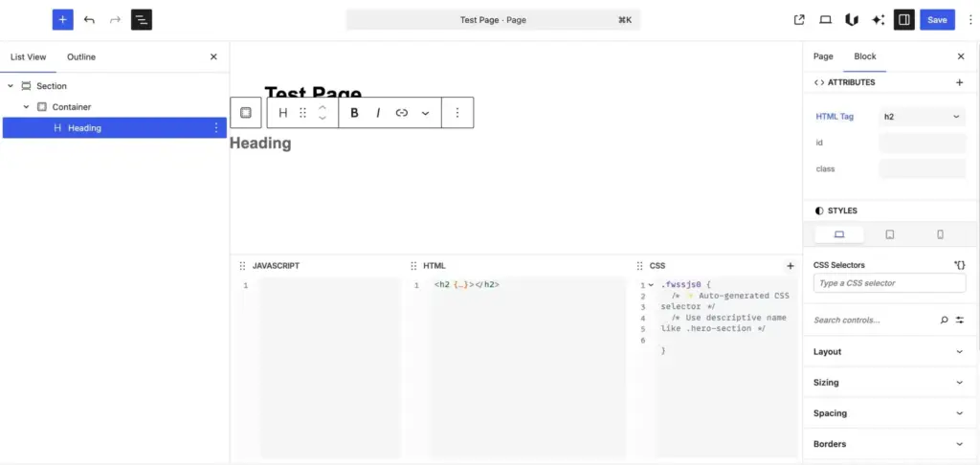
Task: Switch to the Block tab
Action: [865, 56]
